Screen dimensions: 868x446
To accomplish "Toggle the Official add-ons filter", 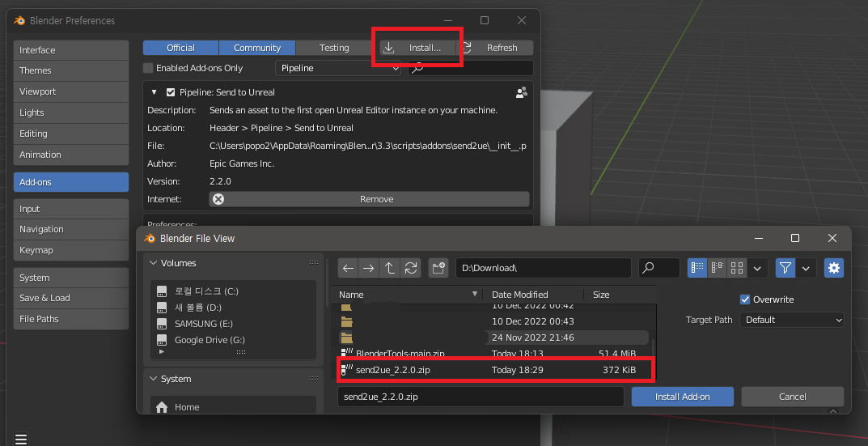I will coord(180,48).
